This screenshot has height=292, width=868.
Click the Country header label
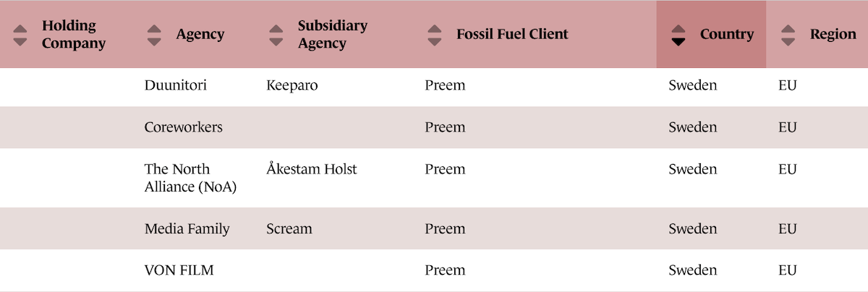tap(726, 35)
